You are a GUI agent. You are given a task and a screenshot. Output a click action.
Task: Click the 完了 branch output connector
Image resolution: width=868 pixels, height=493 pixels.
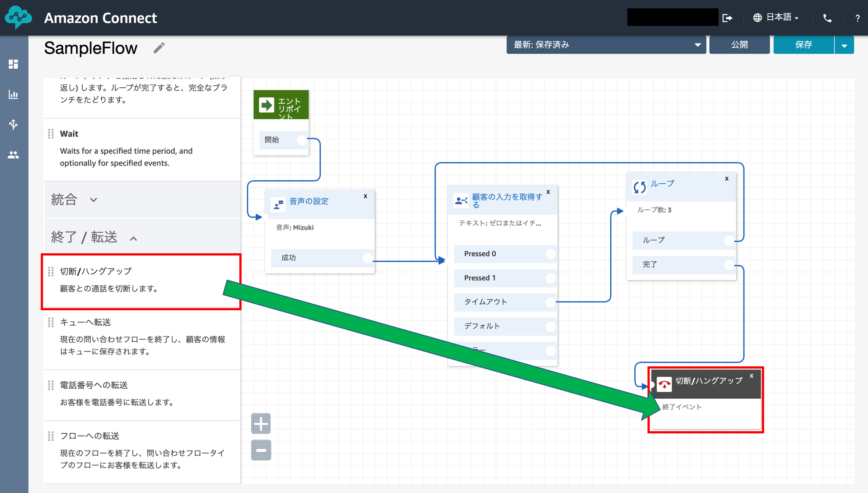click(729, 265)
